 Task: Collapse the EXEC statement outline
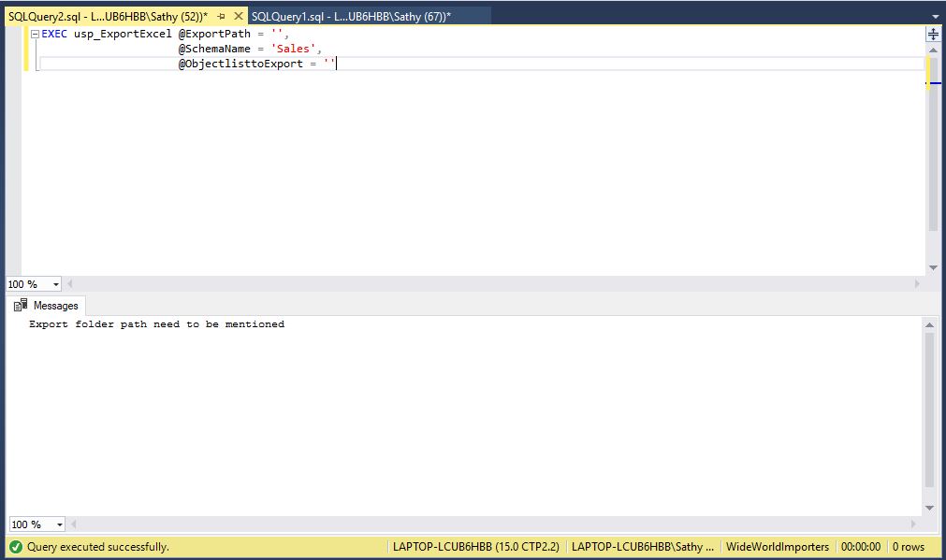[x=35, y=35]
